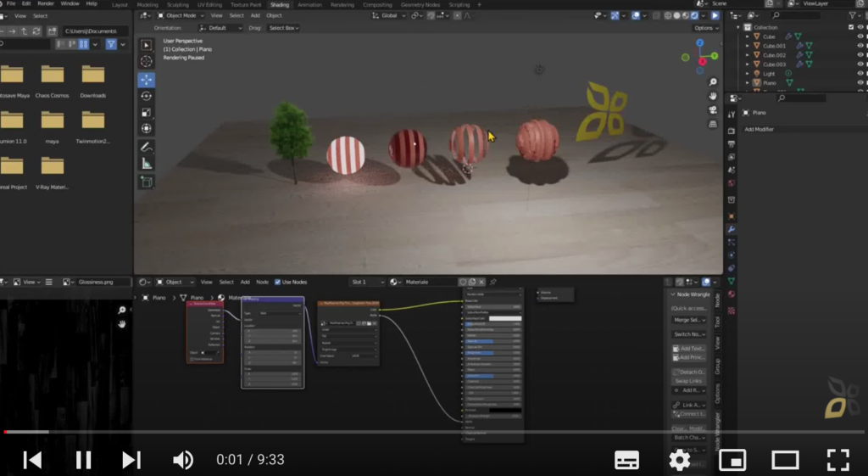Viewport: 868px width, 476px height.
Task: Select the Add Cube tool
Action: pos(146,182)
